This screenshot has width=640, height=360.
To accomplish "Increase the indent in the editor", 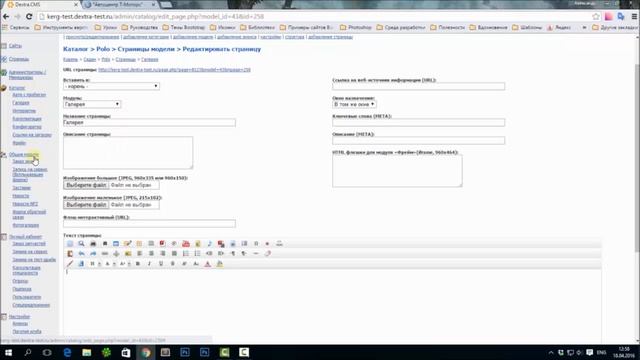I will pyautogui.click(x=221, y=253).
